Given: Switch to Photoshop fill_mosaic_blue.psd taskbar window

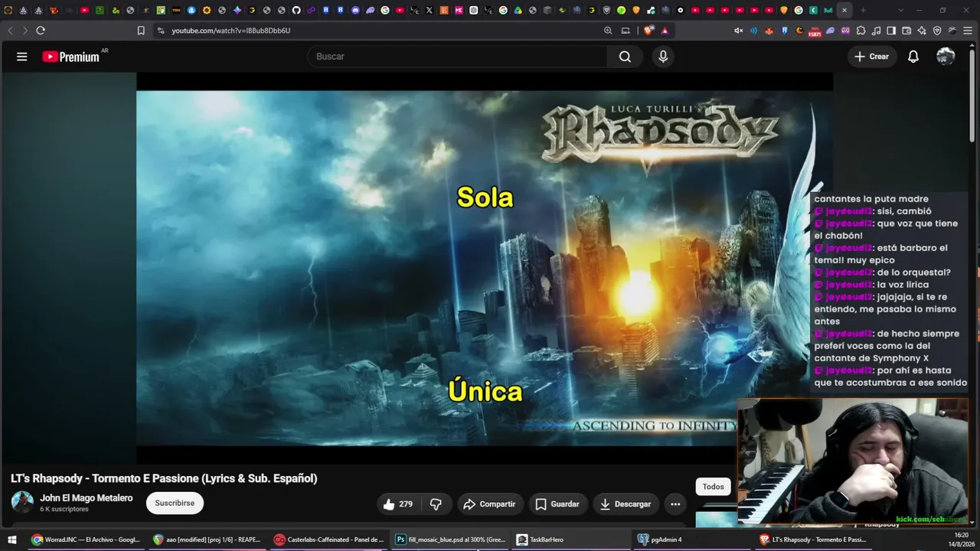Looking at the screenshot, I should click(x=450, y=540).
